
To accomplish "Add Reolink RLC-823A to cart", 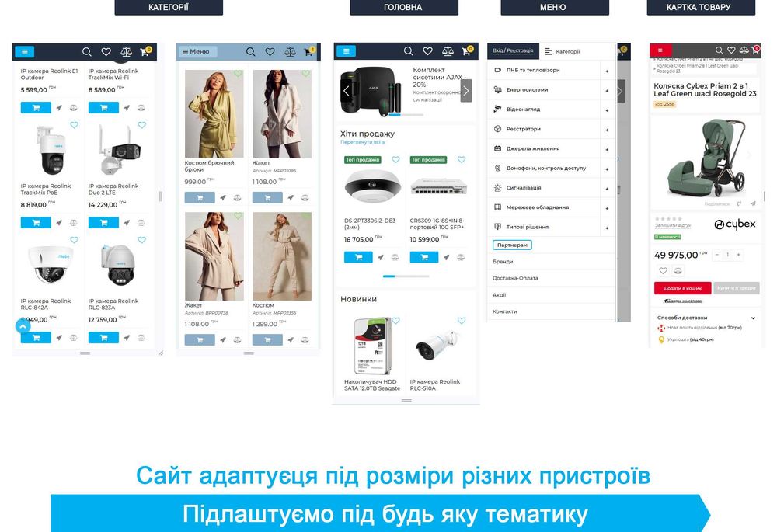I will coord(103,337).
